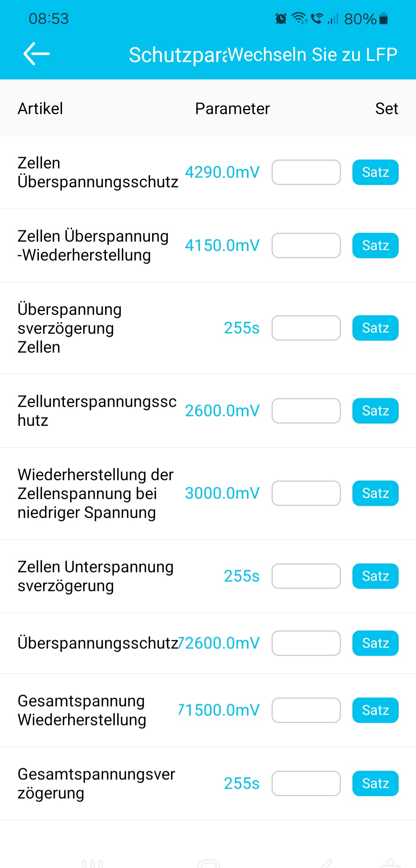Focus the Zellen Unterspannungsverzögerung input field
This screenshot has width=416, height=868.
coord(306,576)
